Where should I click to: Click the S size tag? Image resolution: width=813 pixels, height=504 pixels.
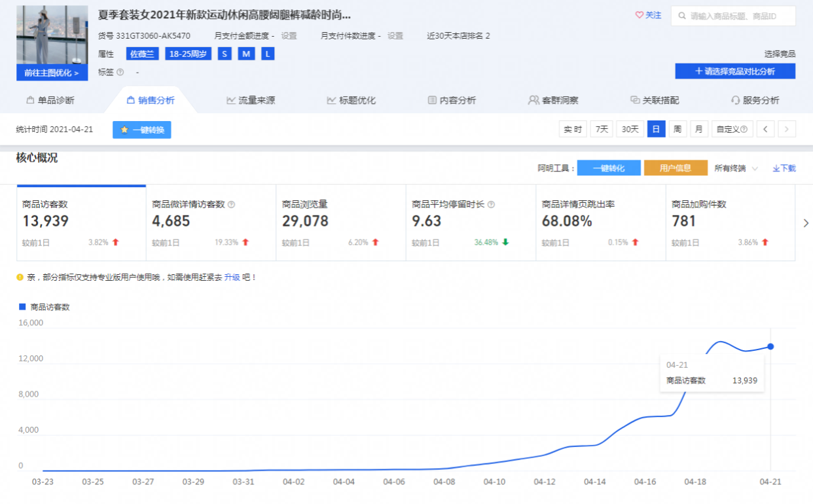[x=225, y=54]
